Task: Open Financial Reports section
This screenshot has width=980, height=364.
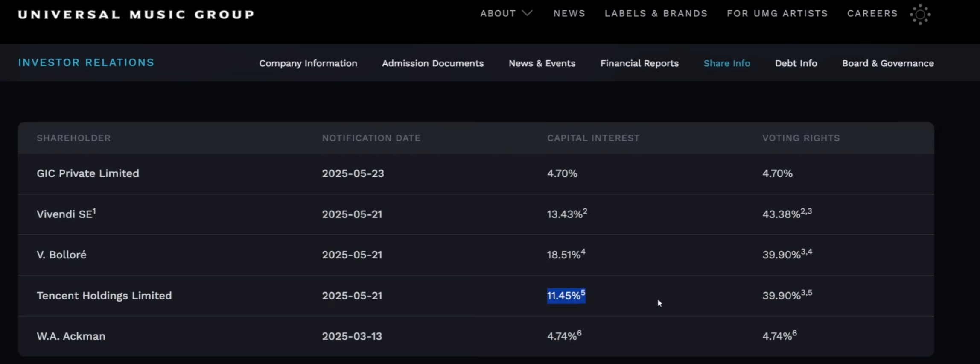Action: click(639, 63)
